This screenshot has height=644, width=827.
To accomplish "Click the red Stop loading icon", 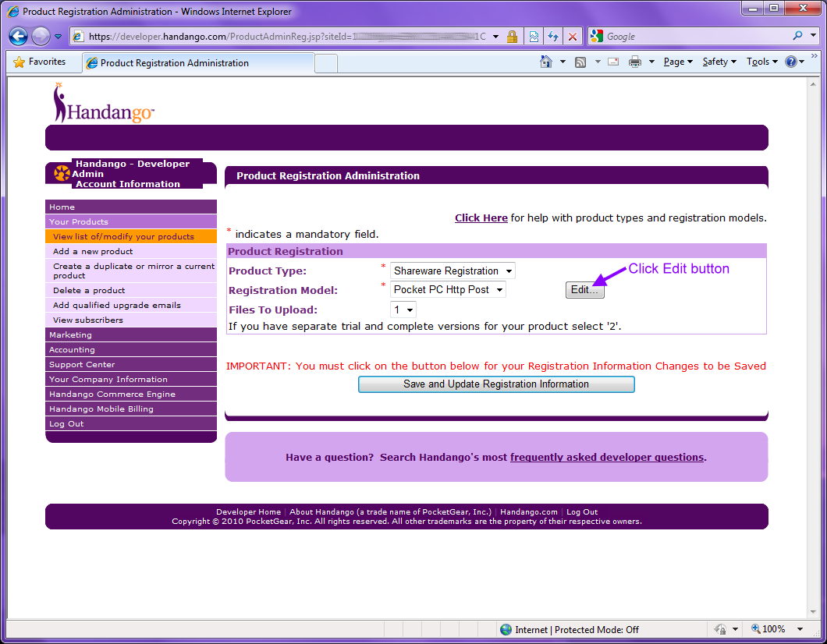I will point(572,37).
